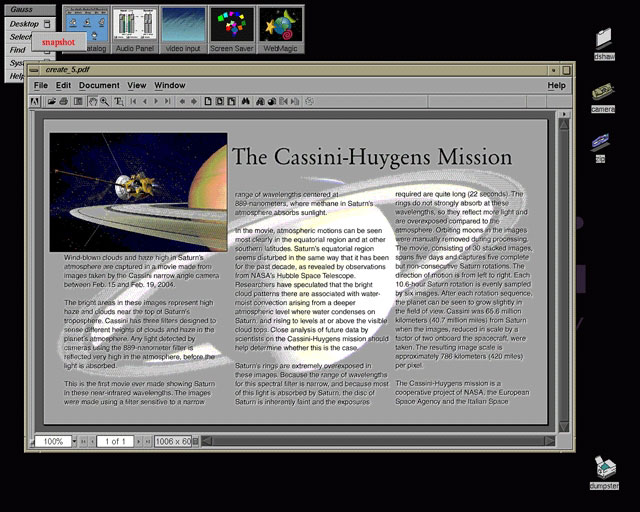Select the Text selection tool
Image resolution: width=640 pixels, height=512 pixels.
119,101
